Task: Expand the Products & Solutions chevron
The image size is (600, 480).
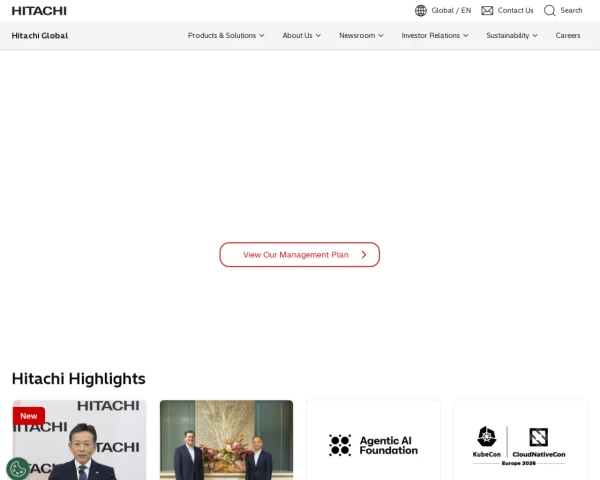Action: pyautogui.click(x=262, y=36)
